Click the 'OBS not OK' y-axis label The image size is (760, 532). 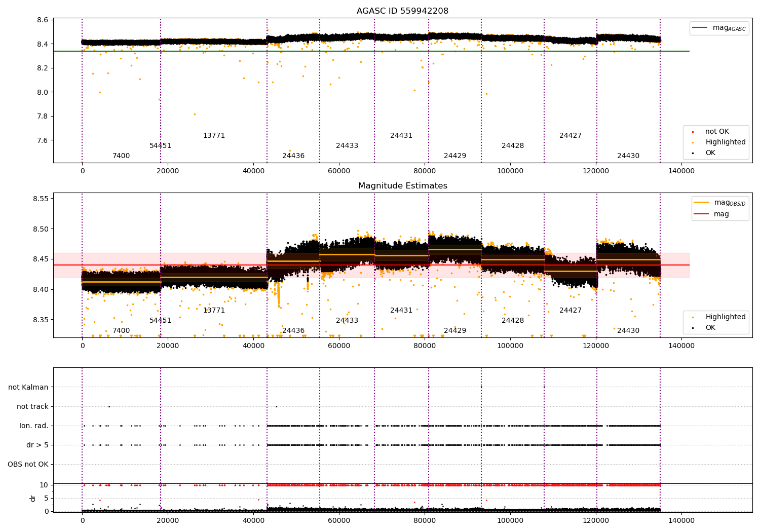(28, 465)
